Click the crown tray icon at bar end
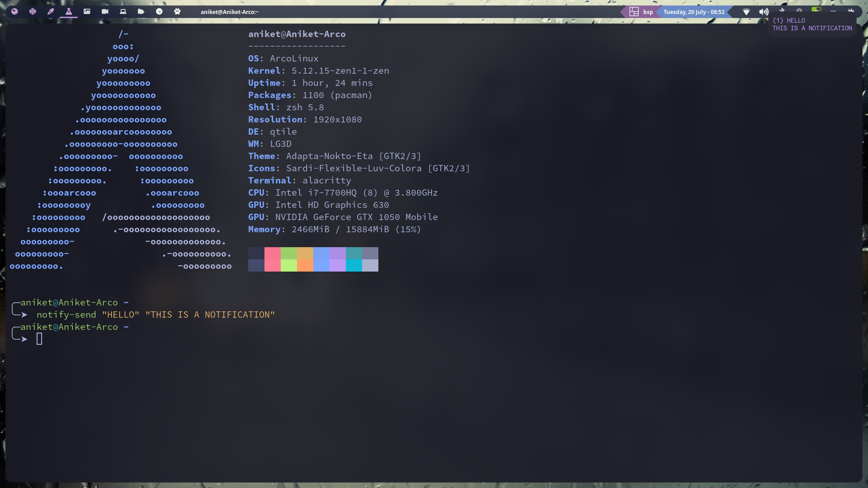Image resolution: width=868 pixels, height=488 pixels. [x=851, y=10]
